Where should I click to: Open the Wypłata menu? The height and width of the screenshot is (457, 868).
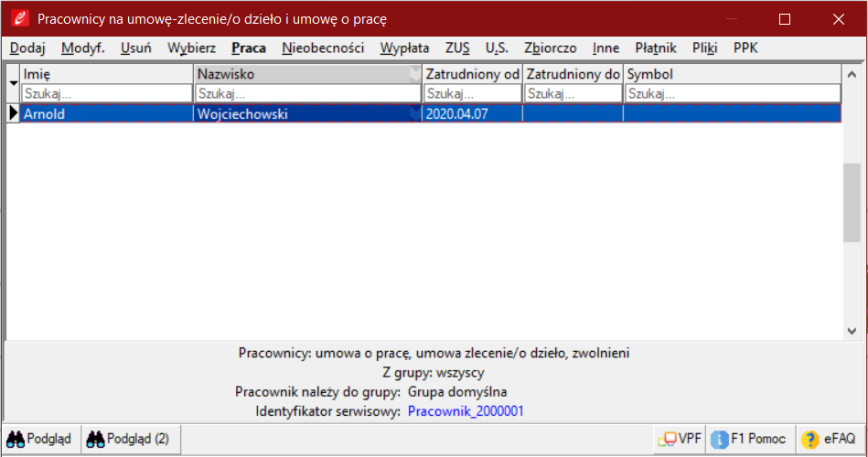pyautogui.click(x=404, y=48)
